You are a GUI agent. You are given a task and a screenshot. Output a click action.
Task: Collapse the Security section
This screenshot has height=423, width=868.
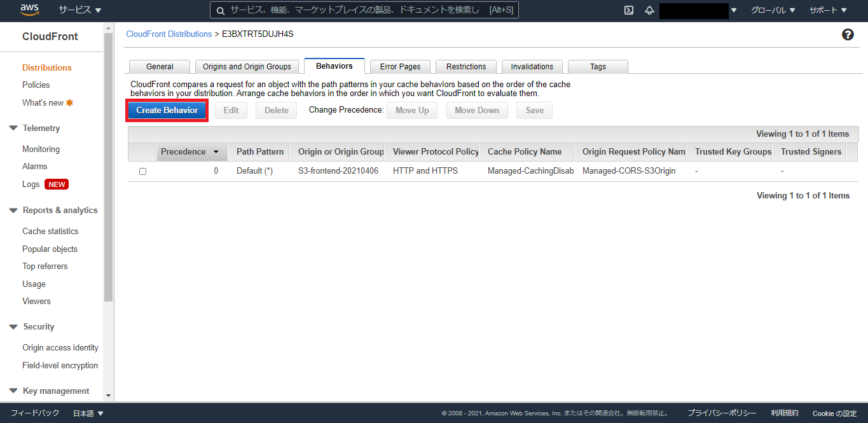[x=13, y=327]
